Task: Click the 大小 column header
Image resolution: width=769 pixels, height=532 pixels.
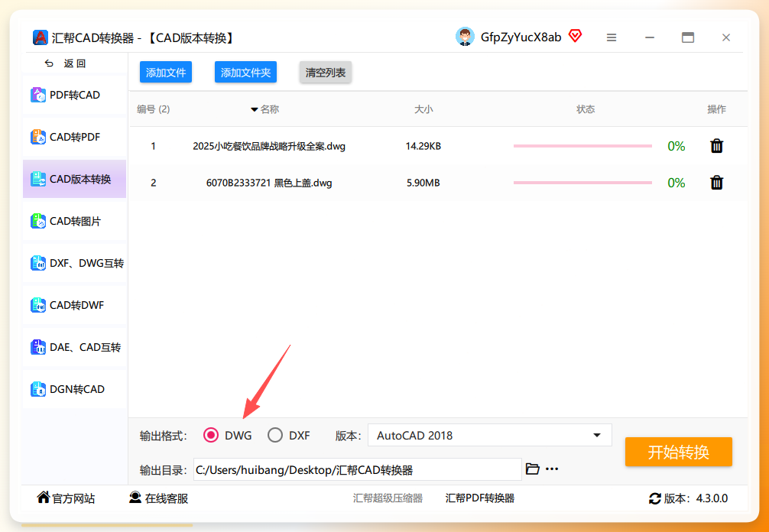Action: (423, 109)
